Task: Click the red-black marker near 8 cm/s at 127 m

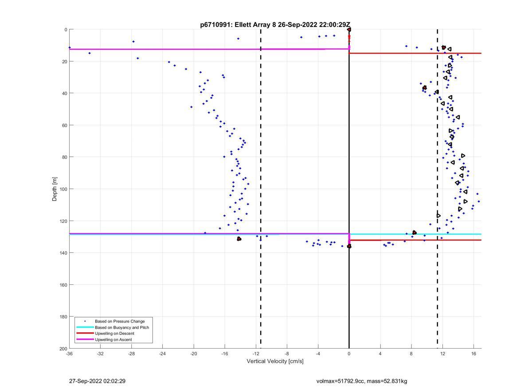Action: (415, 233)
